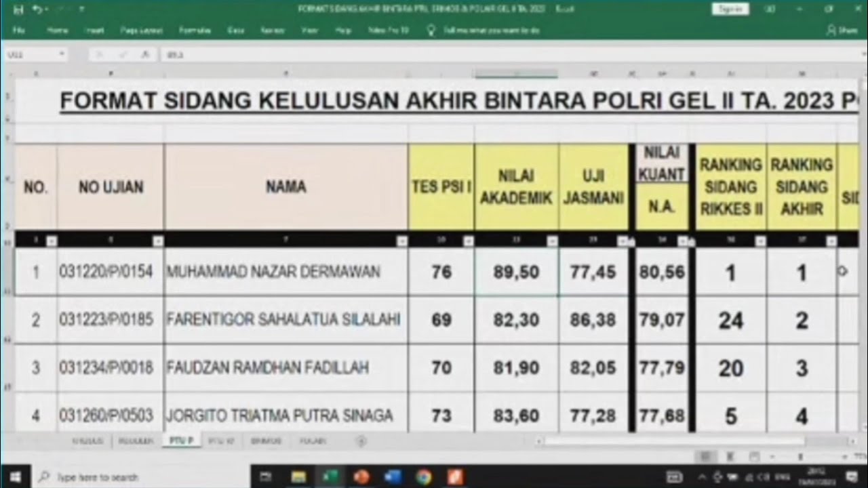Open the NILAI AKADEMIK filter dropdown
The image size is (868, 488).
click(x=552, y=240)
